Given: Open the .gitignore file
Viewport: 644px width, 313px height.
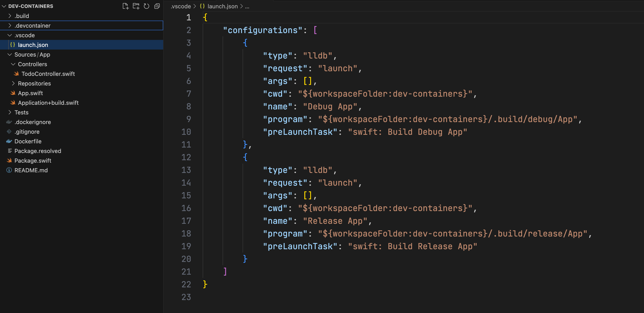Looking at the screenshot, I should pyautogui.click(x=27, y=132).
